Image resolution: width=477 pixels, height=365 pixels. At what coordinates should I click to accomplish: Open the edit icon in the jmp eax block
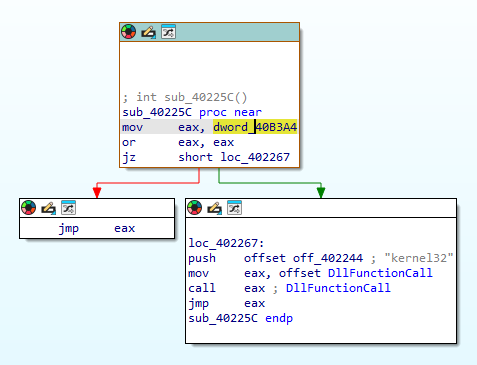[48, 208]
